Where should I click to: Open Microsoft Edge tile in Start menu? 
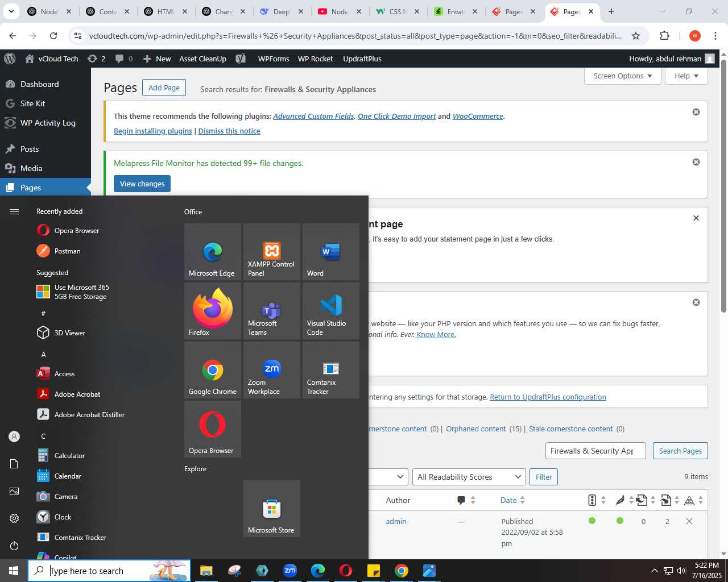pos(213,252)
